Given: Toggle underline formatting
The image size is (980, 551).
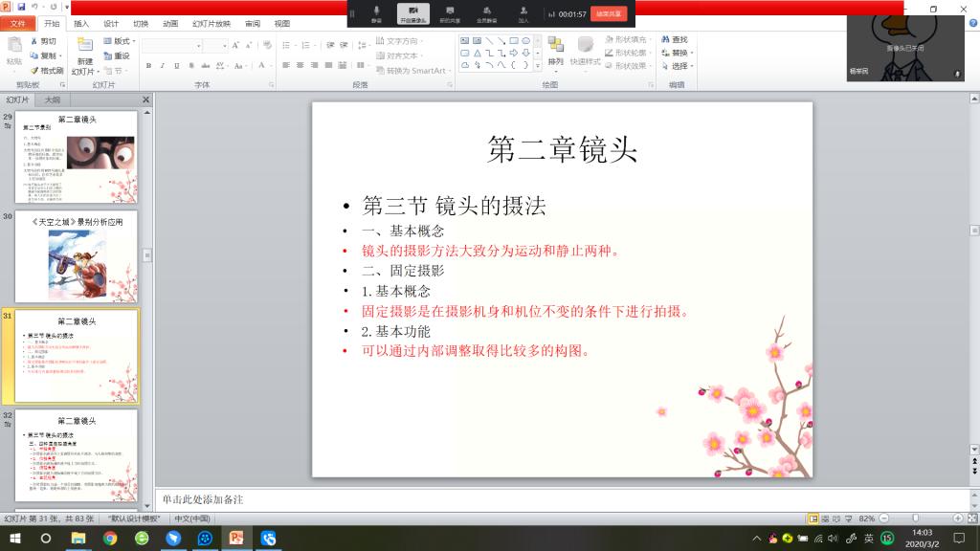Looking at the screenshot, I should coord(177,66).
